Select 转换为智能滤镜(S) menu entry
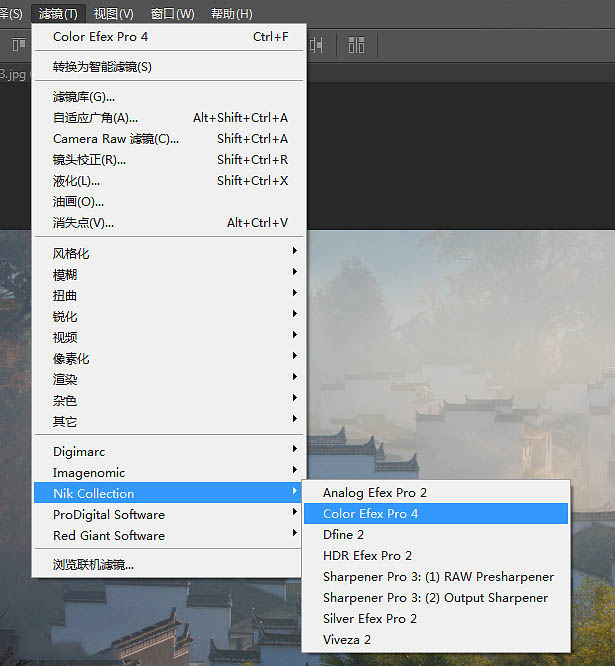 coord(102,67)
